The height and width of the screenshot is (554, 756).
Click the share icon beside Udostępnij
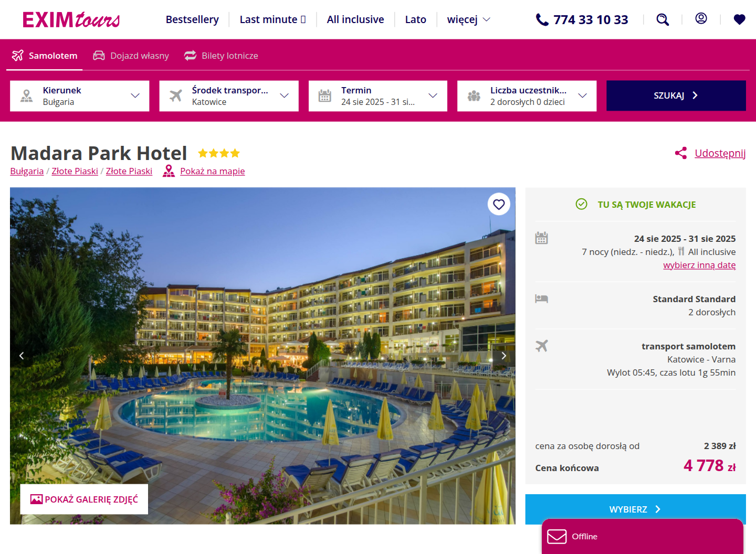(x=681, y=153)
